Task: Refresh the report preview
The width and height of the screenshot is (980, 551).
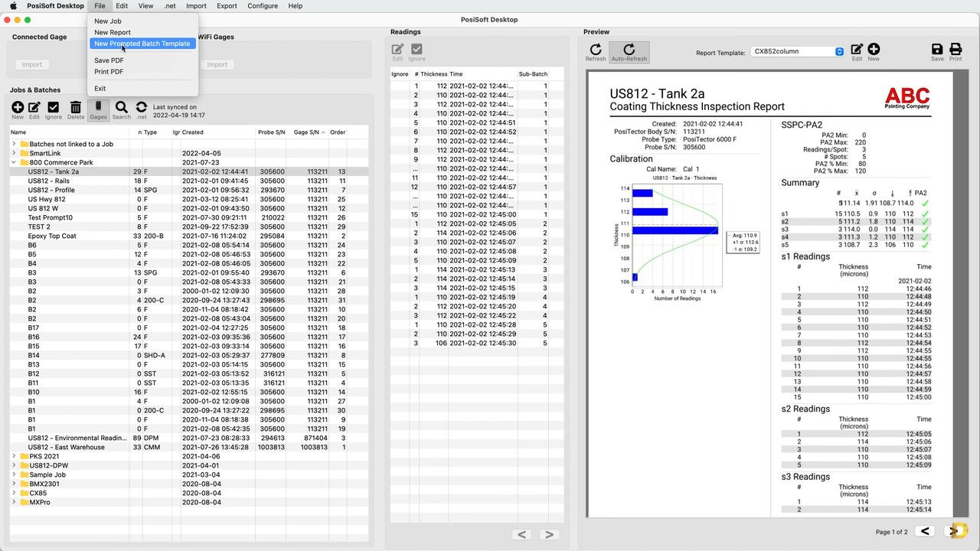Action: [x=596, y=52]
